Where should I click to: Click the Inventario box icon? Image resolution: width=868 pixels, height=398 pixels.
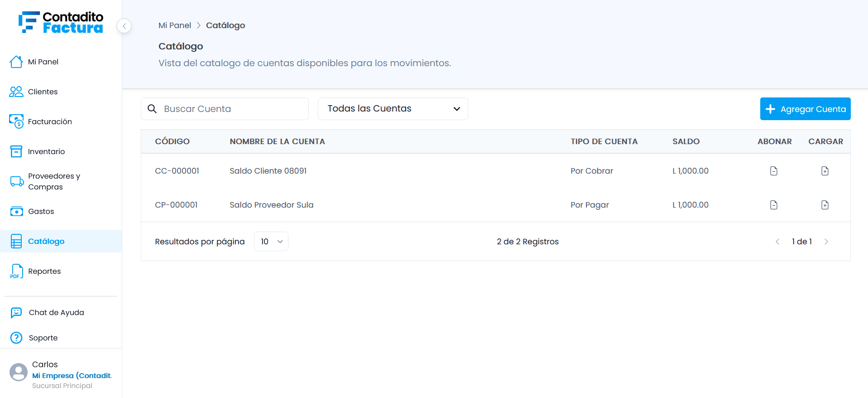coord(16,151)
